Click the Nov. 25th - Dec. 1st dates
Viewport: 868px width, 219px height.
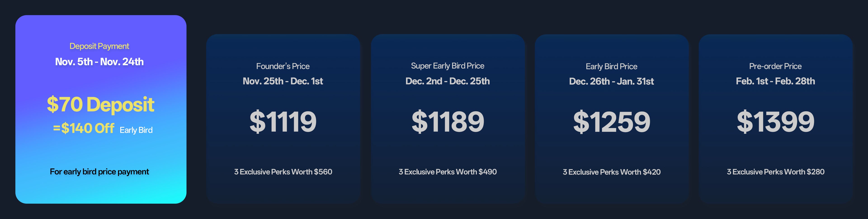coord(283,81)
